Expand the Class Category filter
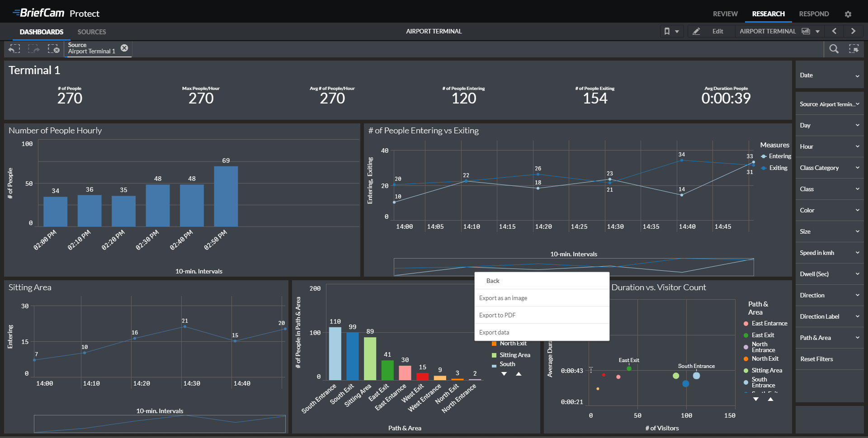 tap(829, 168)
